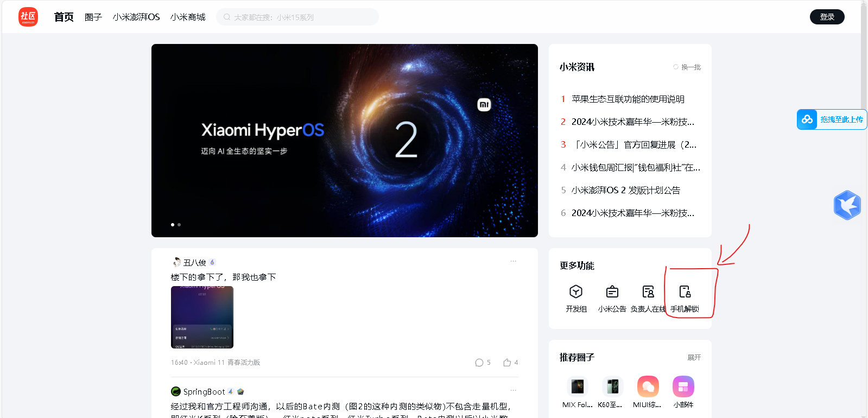Viewport: 868px width, 418px height.
Task: Click comment icon on 丑八俊 post
Action: [x=479, y=363]
